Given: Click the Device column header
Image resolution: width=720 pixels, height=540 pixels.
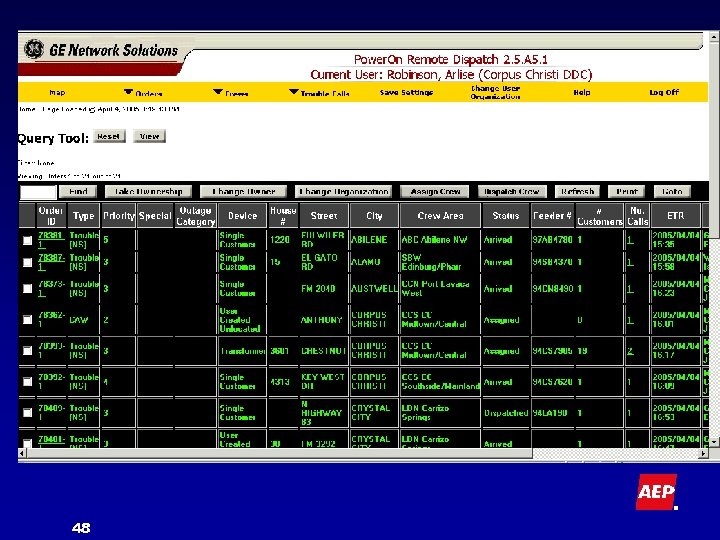Looking at the screenshot, I should tap(242, 216).
